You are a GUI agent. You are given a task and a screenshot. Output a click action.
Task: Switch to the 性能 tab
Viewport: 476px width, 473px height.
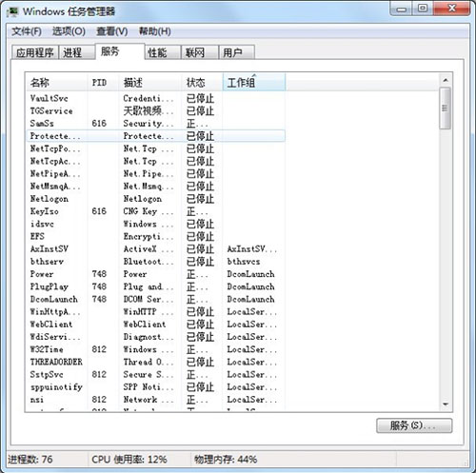click(x=163, y=52)
